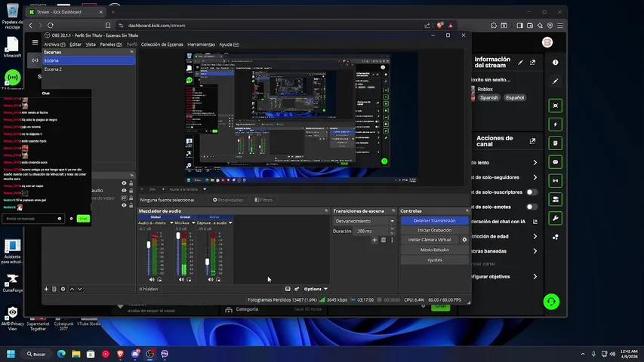Mute the desktop audio mixer channel

[x=152, y=280]
